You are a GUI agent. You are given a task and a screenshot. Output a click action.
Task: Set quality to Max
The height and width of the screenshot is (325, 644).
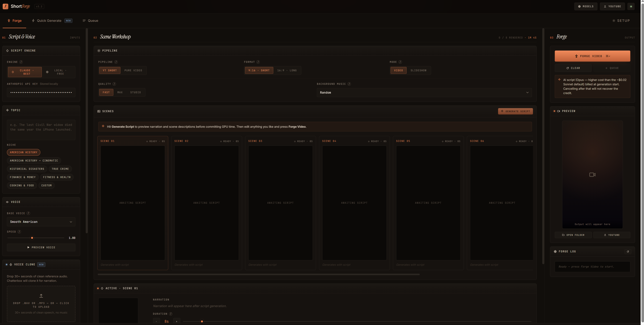(120, 93)
